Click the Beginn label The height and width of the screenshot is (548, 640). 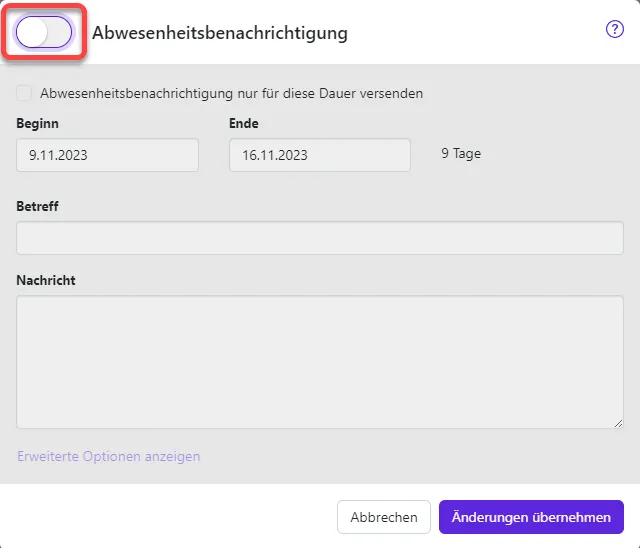tap(38, 123)
